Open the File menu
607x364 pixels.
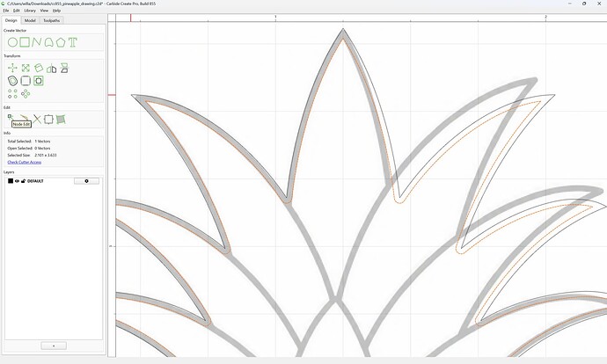click(6, 11)
